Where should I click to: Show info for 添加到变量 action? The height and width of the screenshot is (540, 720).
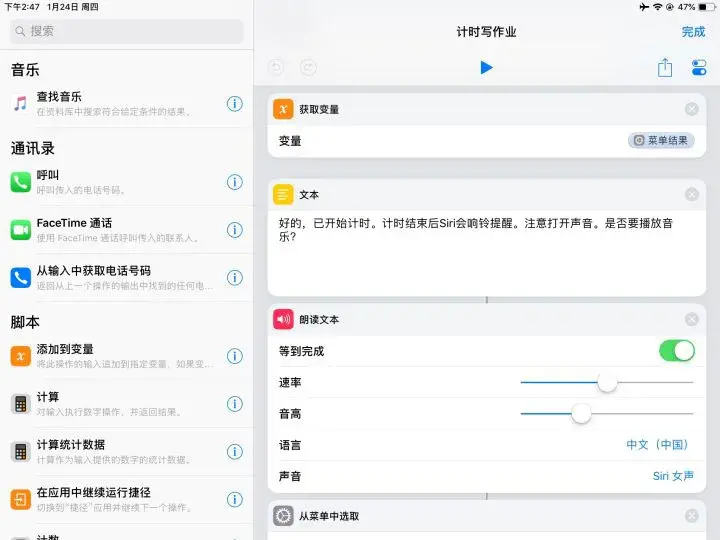(235, 356)
